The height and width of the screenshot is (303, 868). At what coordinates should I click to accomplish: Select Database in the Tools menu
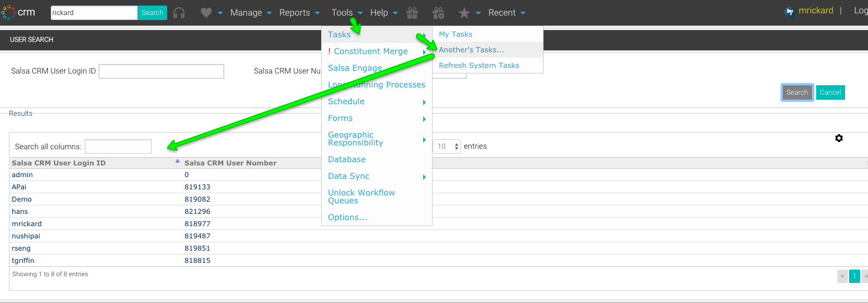(347, 159)
